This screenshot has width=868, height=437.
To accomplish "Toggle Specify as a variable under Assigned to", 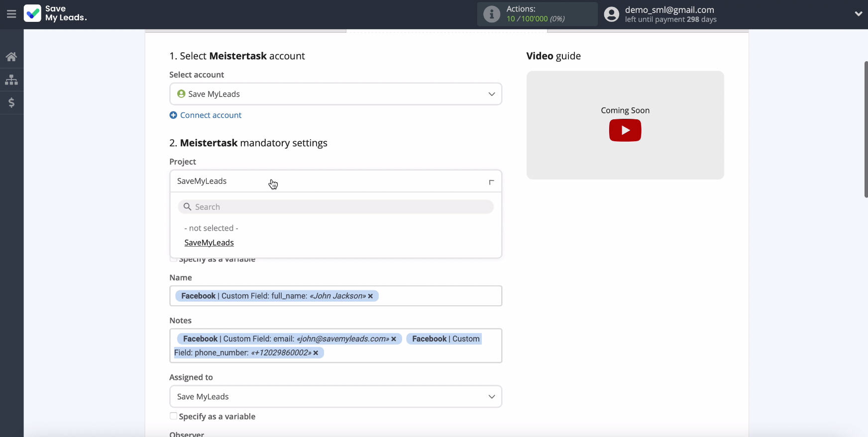I will pyautogui.click(x=173, y=416).
